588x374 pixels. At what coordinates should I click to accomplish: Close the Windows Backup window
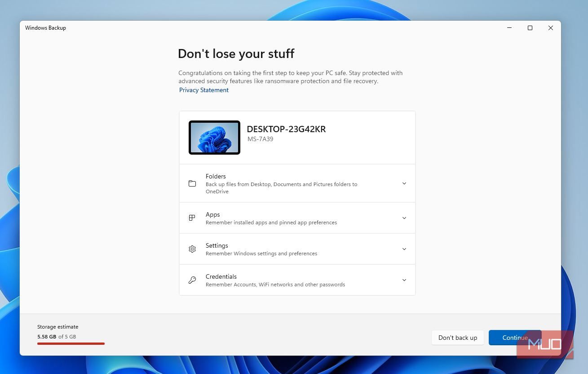pyautogui.click(x=551, y=28)
